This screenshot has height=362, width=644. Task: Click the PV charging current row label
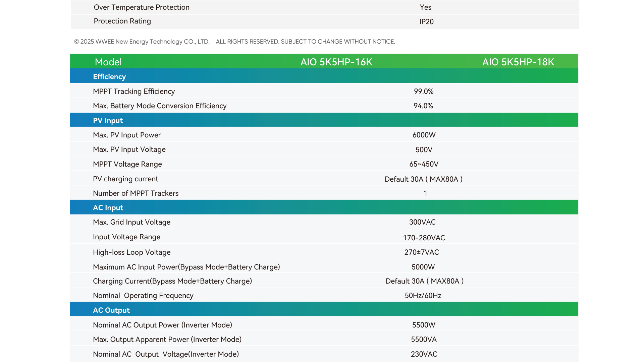125,179
